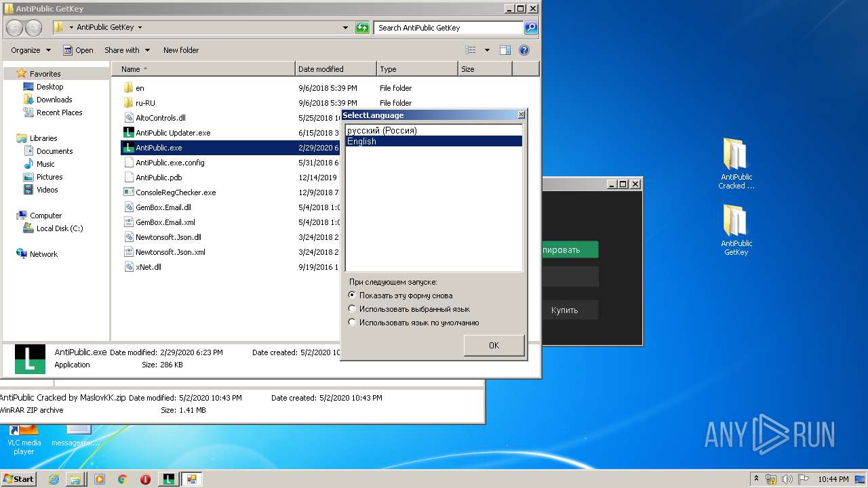The width and height of the screenshot is (868, 488).
Task: Open Action Center flag tray icon
Action: tap(804, 479)
